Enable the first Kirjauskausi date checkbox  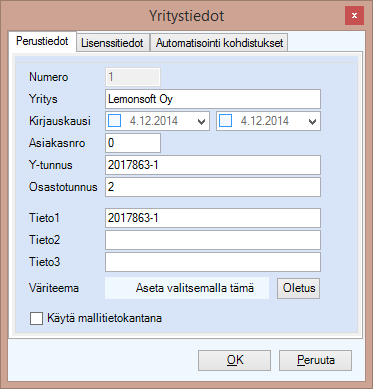[x=115, y=121]
